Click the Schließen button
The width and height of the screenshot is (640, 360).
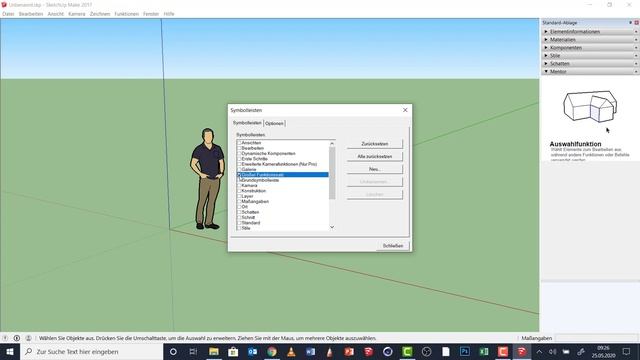(393, 246)
